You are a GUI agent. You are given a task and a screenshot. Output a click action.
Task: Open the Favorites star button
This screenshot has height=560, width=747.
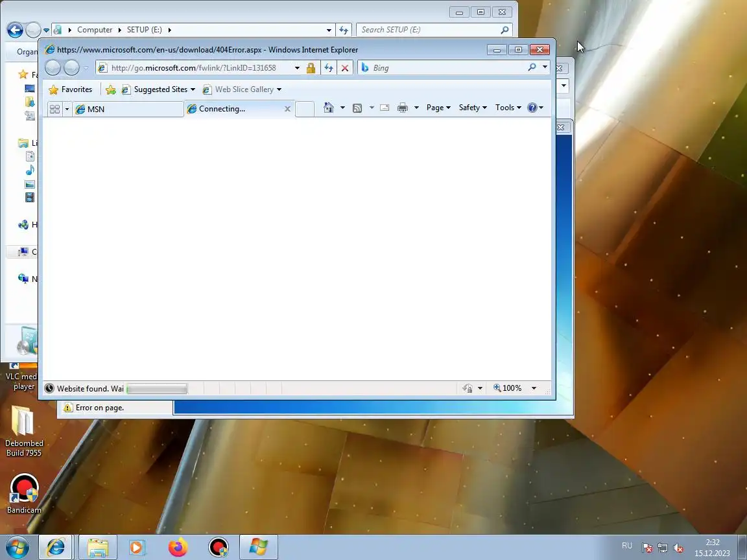point(71,89)
